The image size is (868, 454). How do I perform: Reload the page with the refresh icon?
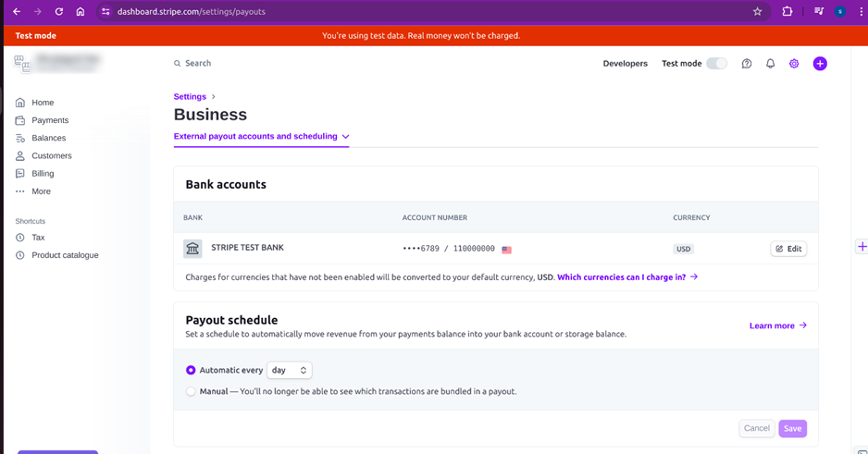click(58, 12)
